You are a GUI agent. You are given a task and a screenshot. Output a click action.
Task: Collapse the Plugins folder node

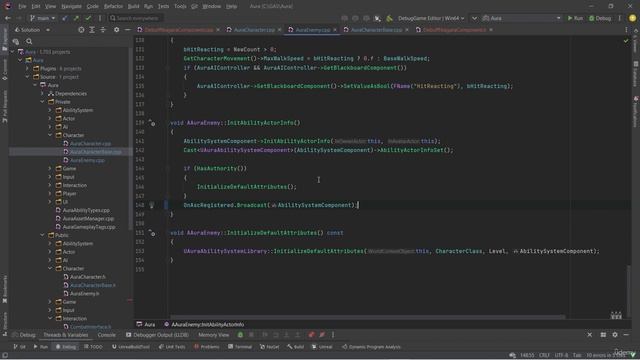click(27, 69)
